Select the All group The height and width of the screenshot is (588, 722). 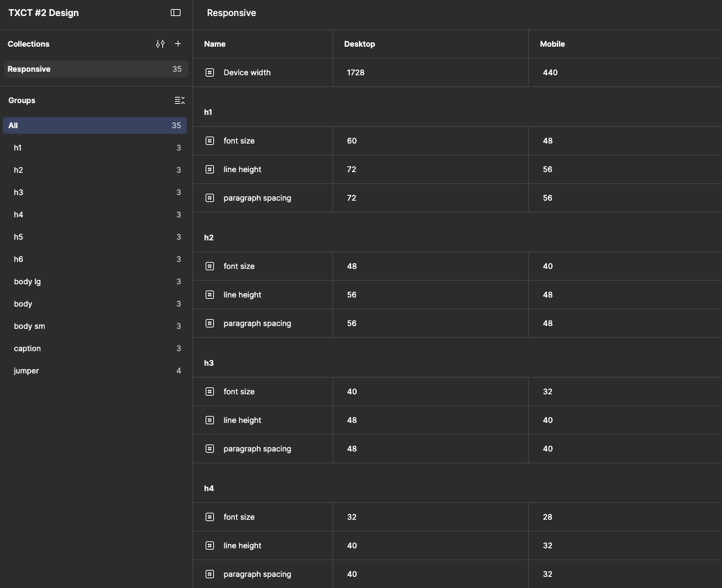pyautogui.click(x=95, y=125)
